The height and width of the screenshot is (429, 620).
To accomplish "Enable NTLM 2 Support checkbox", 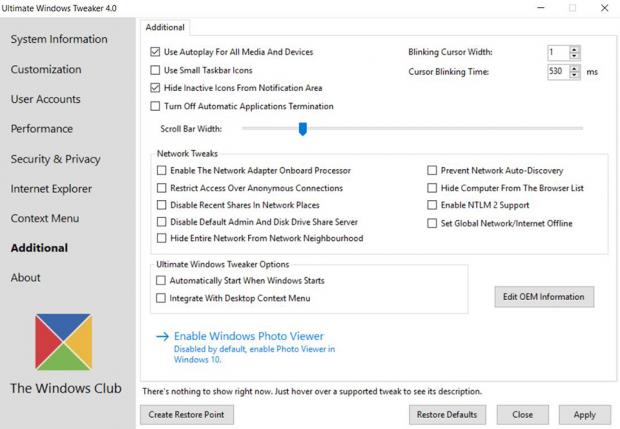I will (433, 205).
